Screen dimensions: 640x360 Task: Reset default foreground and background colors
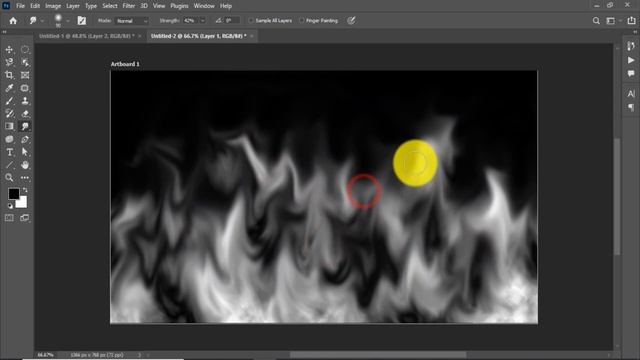[x=10, y=206]
